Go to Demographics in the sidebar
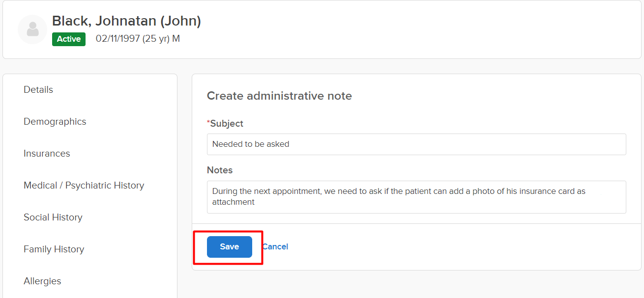Viewport: 644px width, 298px height. pyautogui.click(x=55, y=122)
